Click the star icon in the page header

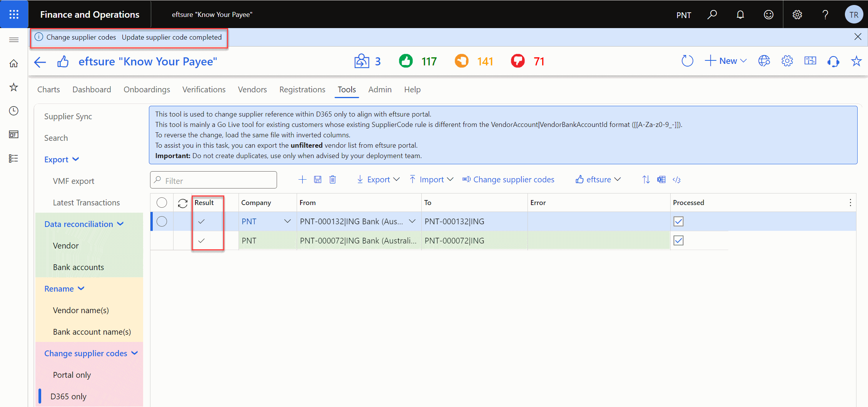856,61
